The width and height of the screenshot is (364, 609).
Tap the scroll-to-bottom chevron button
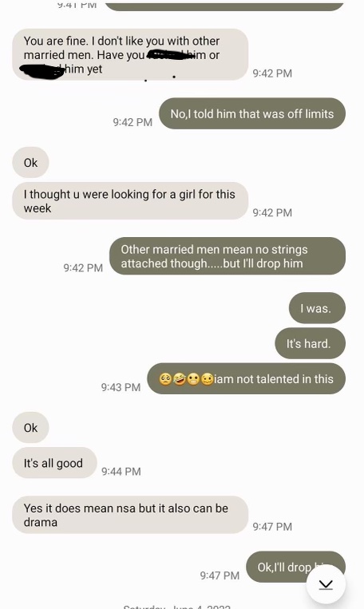[326, 584]
